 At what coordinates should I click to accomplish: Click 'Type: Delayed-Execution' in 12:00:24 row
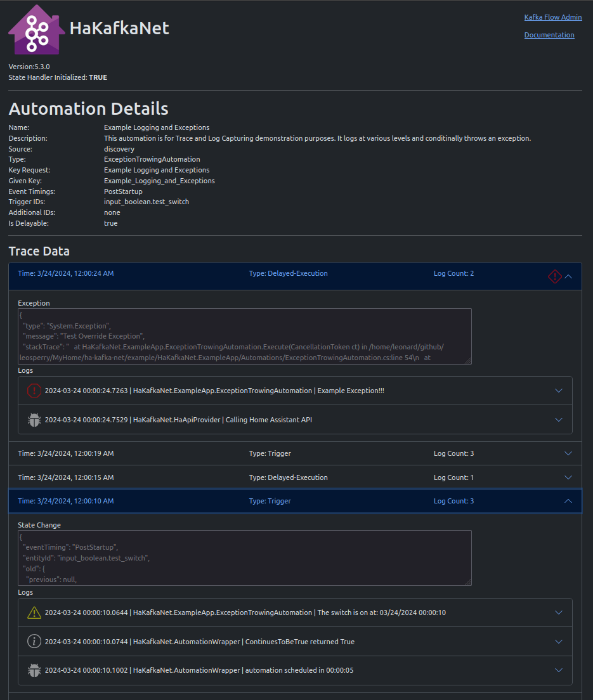pos(288,273)
